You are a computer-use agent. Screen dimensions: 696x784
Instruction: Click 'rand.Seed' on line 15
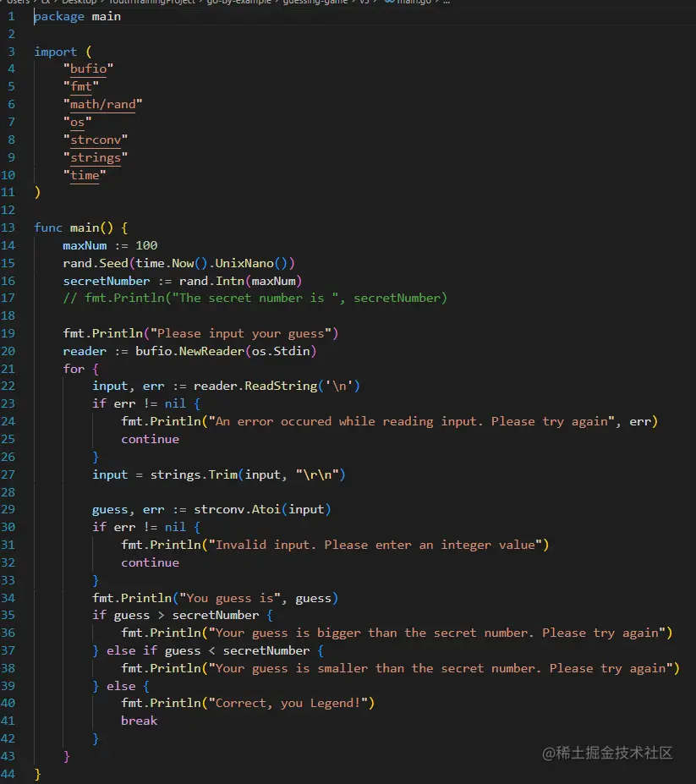coord(96,263)
